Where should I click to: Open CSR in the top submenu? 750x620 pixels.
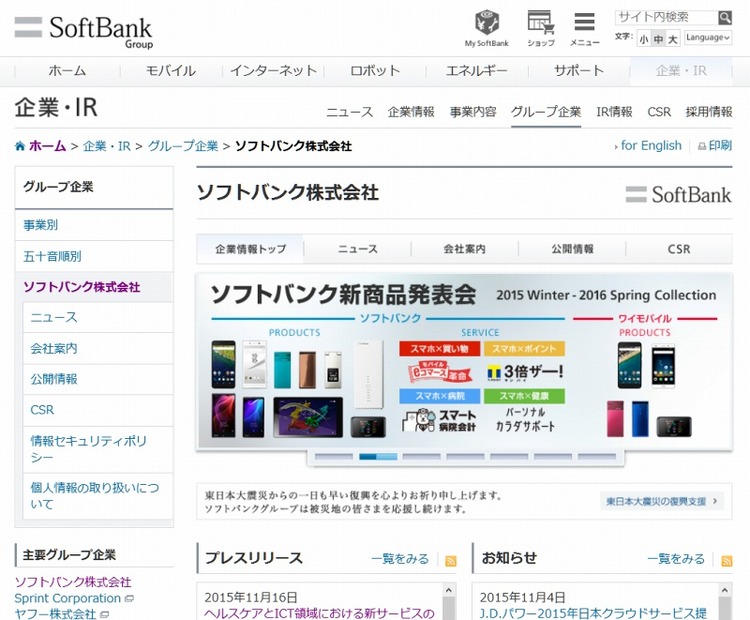click(659, 112)
